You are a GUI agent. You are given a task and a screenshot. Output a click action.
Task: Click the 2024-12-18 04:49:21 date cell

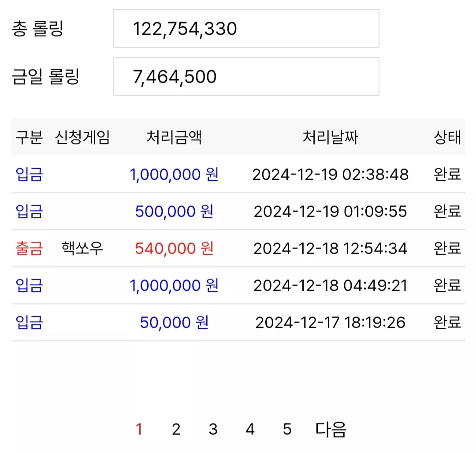330,286
